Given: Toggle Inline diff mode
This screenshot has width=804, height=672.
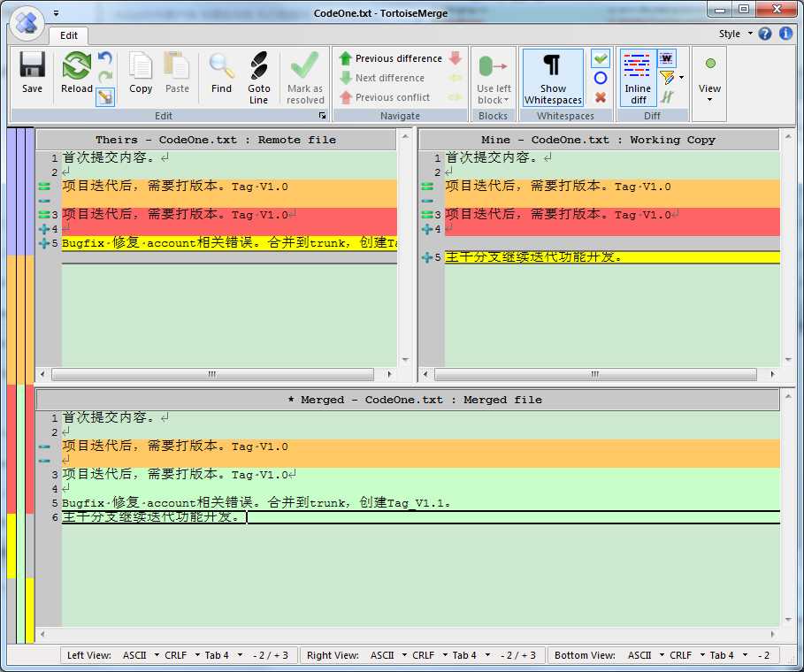Looking at the screenshot, I should 638,78.
